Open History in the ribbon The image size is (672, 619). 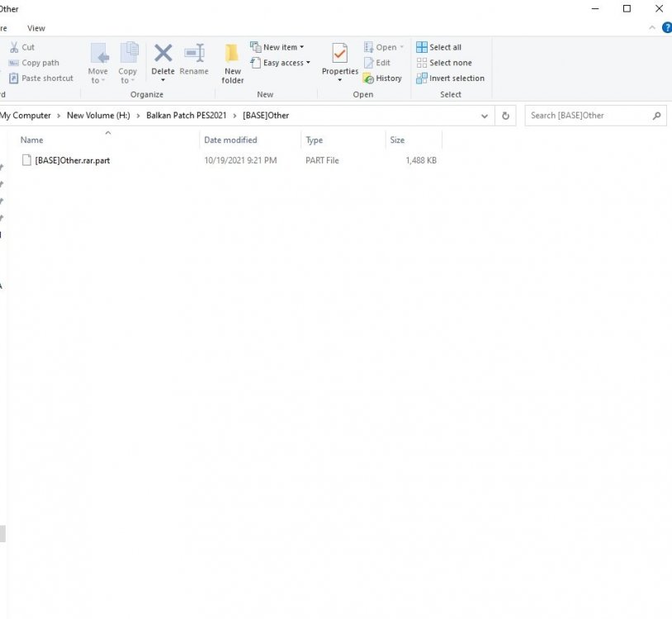coord(382,78)
